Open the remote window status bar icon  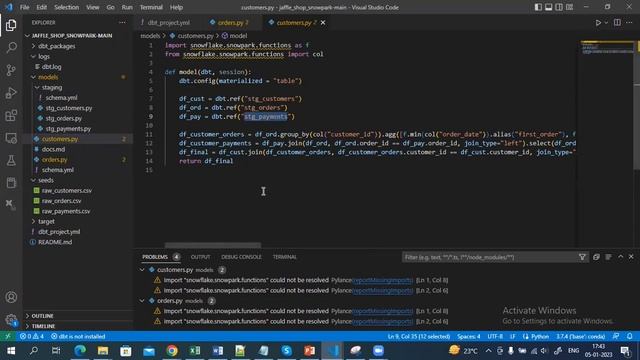click(8, 336)
